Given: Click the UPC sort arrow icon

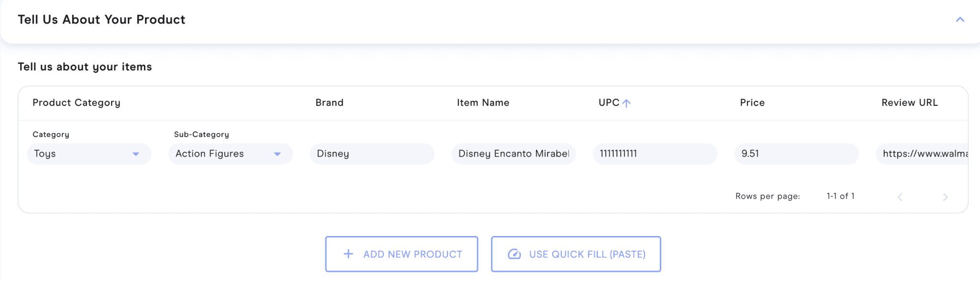Looking at the screenshot, I should pos(626,103).
